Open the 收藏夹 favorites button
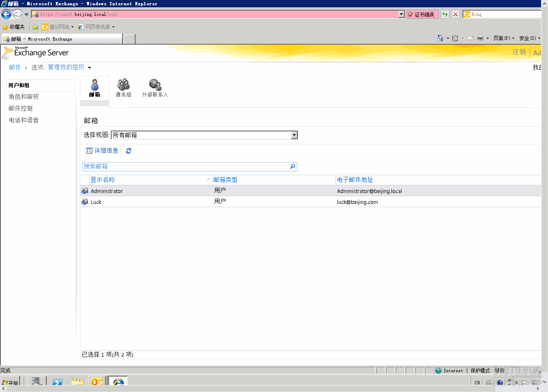 13,27
